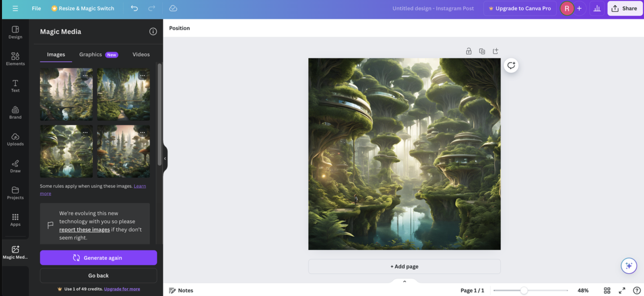Open grid view of pages

607,290
